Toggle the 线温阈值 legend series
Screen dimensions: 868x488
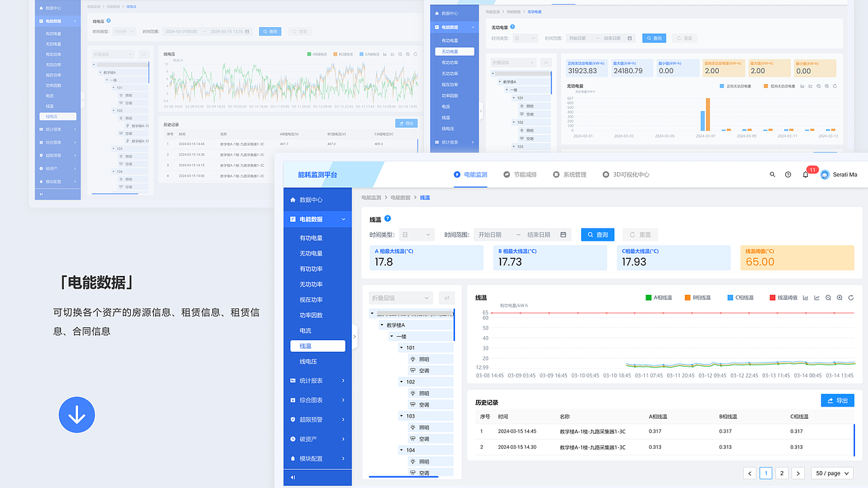click(783, 298)
